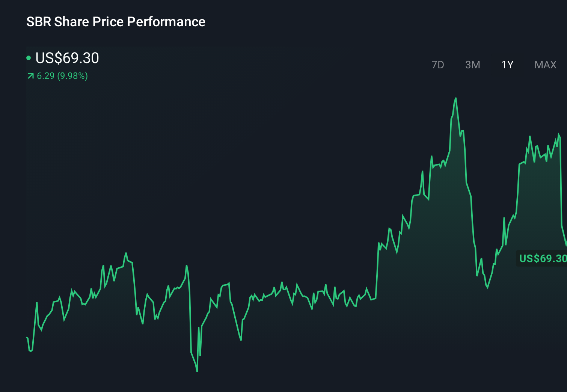Select the 7D time range
The width and height of the screenshot is (567, 392).
pos(438,65)
